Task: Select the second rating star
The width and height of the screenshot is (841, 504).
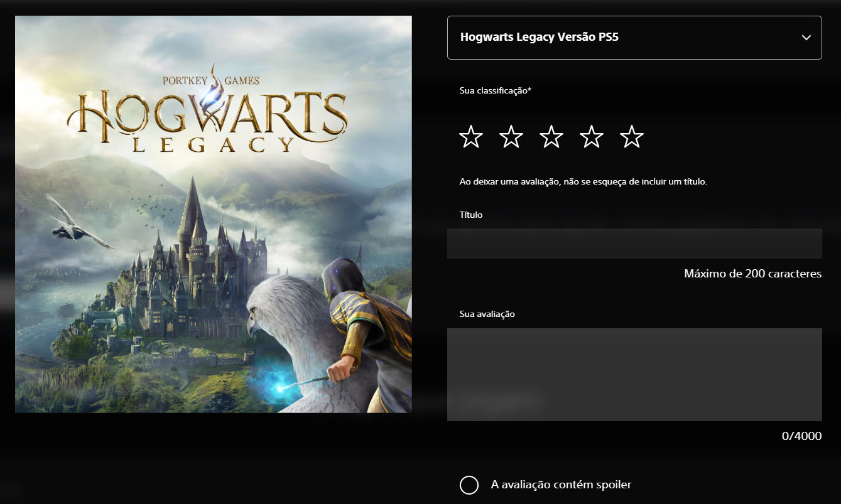Action: click(511, 136)
